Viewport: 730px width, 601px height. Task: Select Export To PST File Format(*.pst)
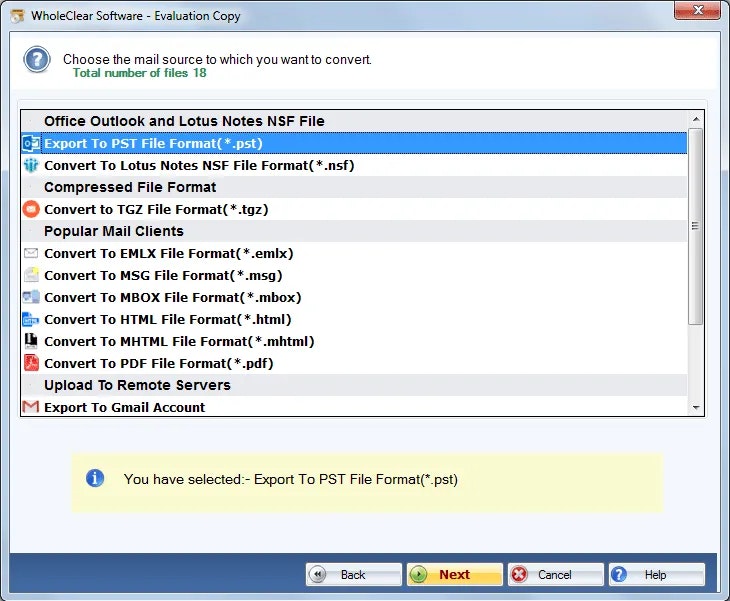(x=354, y=143)
